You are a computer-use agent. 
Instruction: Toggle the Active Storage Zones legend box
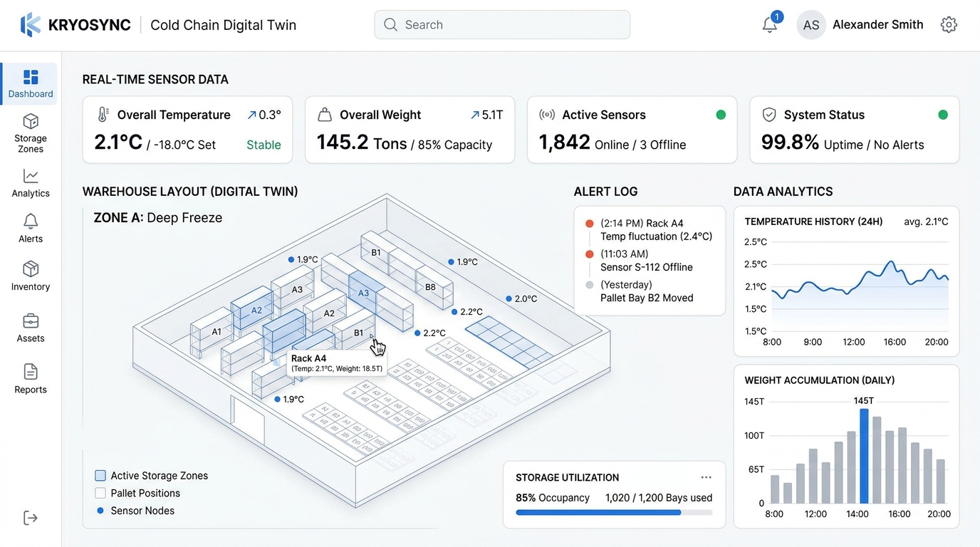click(x=100, y=476)
